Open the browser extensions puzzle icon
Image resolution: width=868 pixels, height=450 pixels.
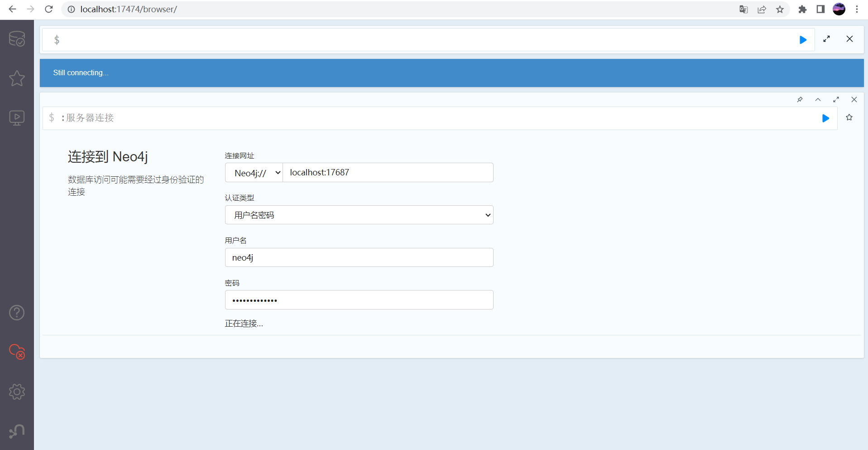pyautogui.click(x=802, y=10)
